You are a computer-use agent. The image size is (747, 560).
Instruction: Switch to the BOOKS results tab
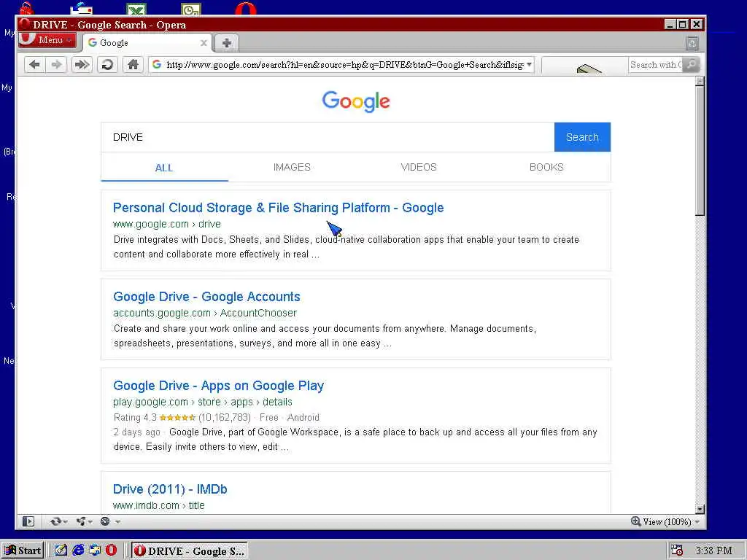(546, 167)
